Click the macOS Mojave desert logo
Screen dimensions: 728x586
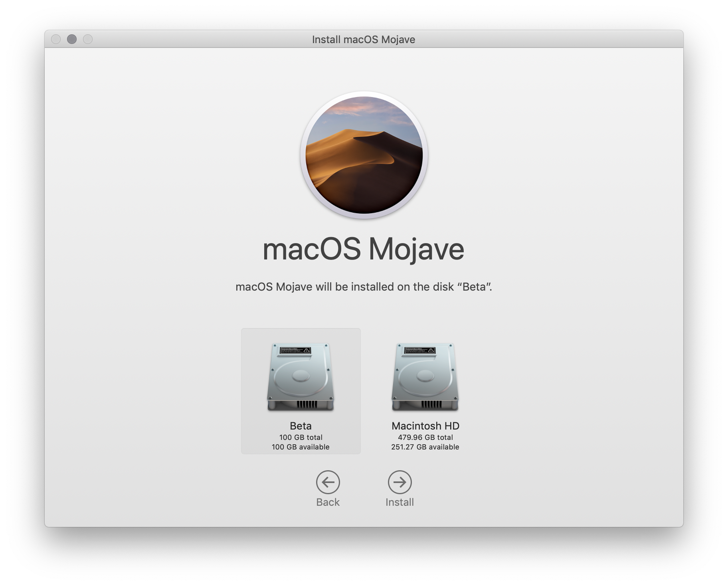[364, 155]
